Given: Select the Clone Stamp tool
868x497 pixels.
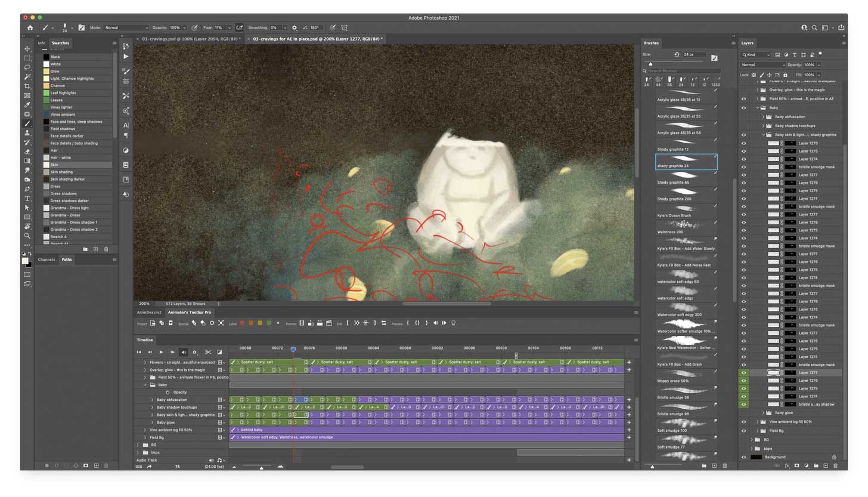Looking at the screenshot, I should point(27,133).
